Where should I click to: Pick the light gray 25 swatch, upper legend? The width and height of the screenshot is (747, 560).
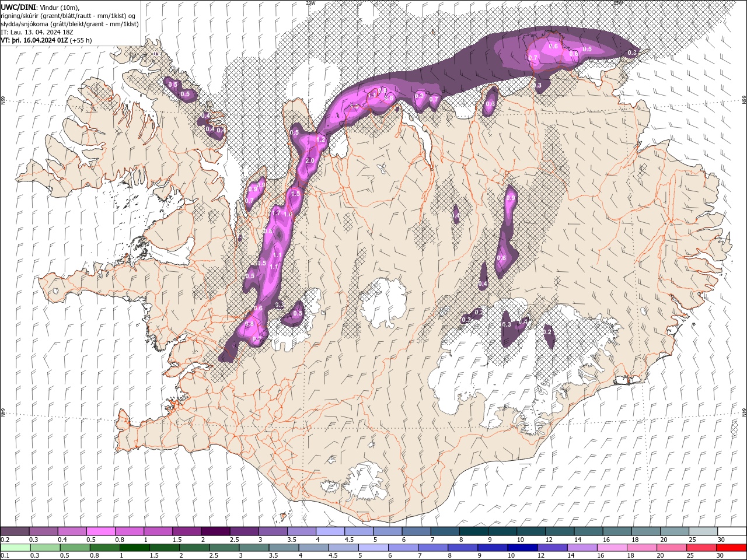(x=703, y=531)
